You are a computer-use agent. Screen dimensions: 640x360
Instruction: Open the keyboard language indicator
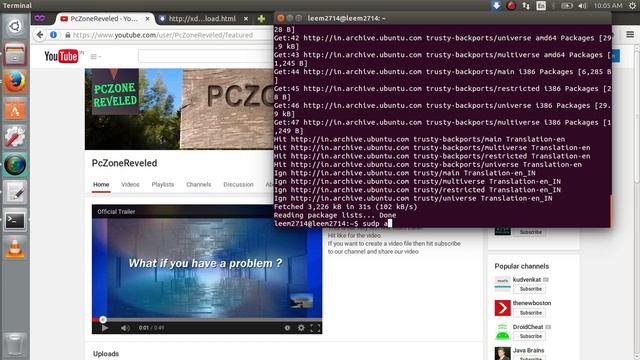point(541,6)
